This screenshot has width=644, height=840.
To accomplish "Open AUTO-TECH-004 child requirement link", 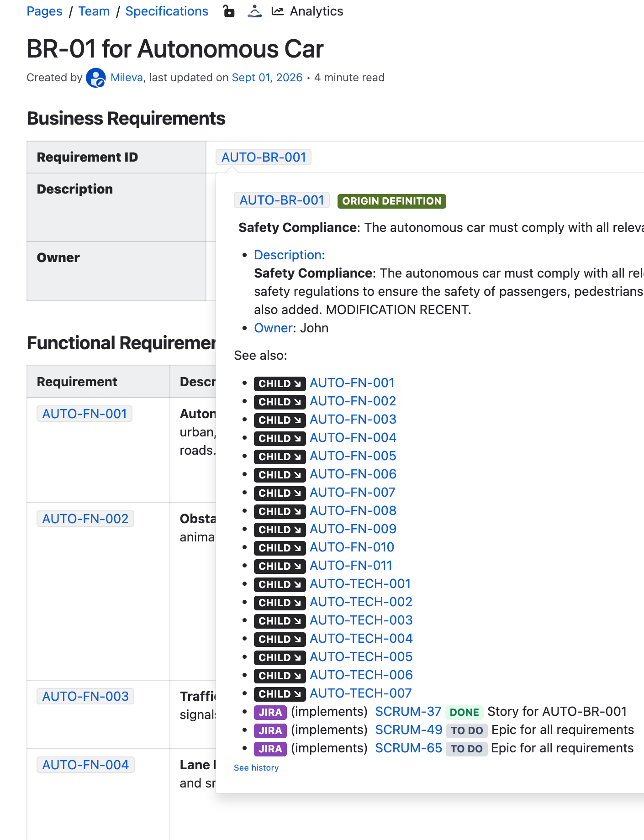I will (361, 638).
